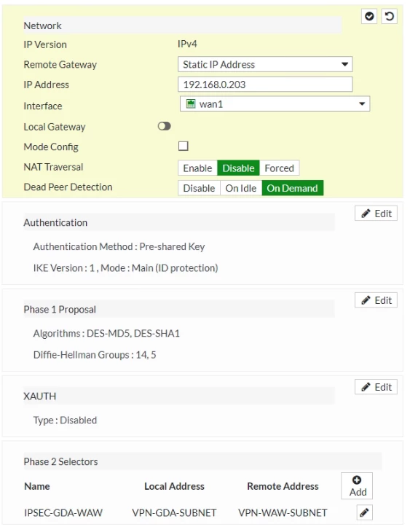This screenshot has width=410, height=532.
Task: Set NAT Traversal to Forced
Action: (x=279, y=168)
